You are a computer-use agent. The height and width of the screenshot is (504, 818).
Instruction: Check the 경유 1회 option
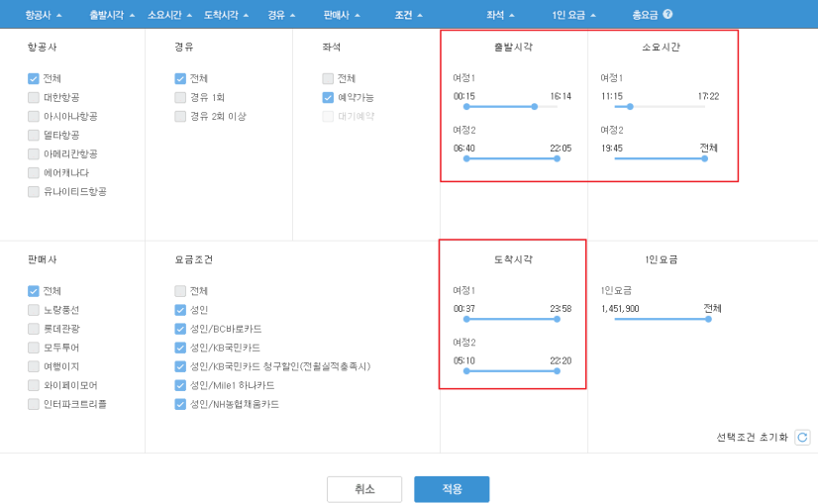tap(180, 98)
